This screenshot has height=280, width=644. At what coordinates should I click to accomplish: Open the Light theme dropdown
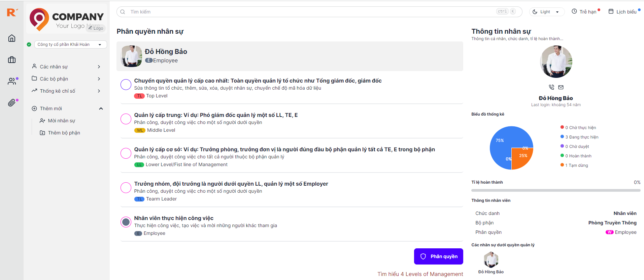pyautogui.click(x=547, y=12)
